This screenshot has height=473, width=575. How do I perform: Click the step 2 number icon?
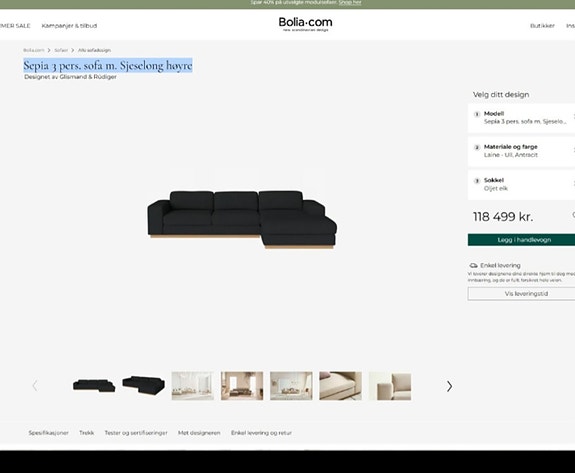coord(477,147)
